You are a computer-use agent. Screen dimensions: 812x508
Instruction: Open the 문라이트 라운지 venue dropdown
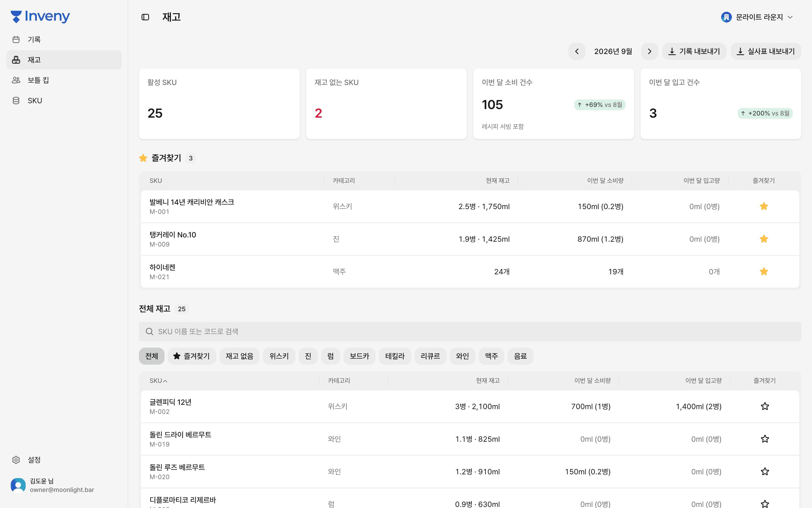point(757,17)
